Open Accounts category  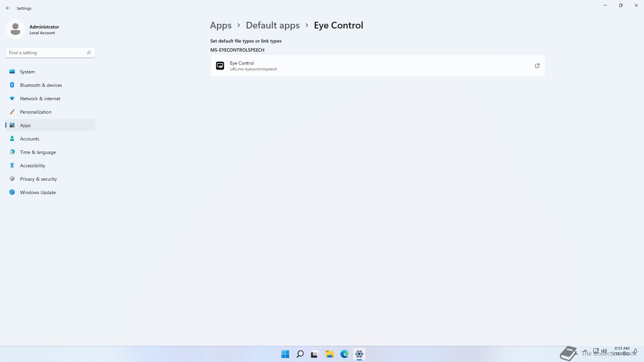tap(50, 139)
